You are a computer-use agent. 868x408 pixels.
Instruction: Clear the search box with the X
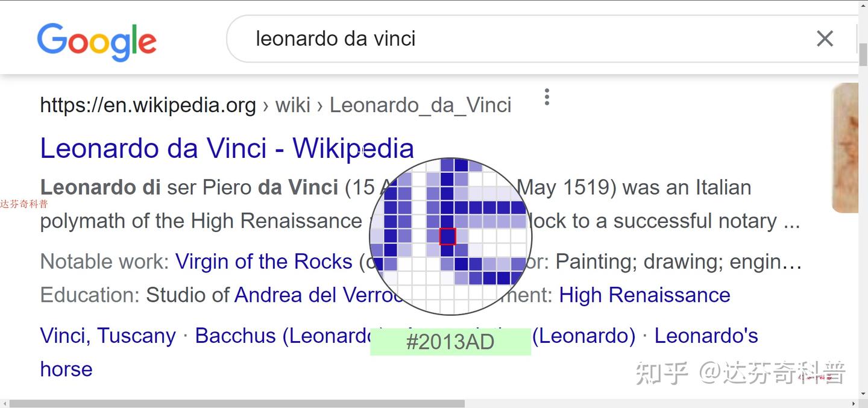click(825, 39)
